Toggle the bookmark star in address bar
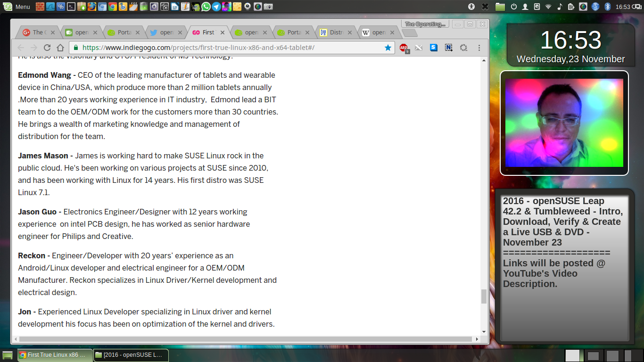644x362 pixels. [x=388, y=48]
